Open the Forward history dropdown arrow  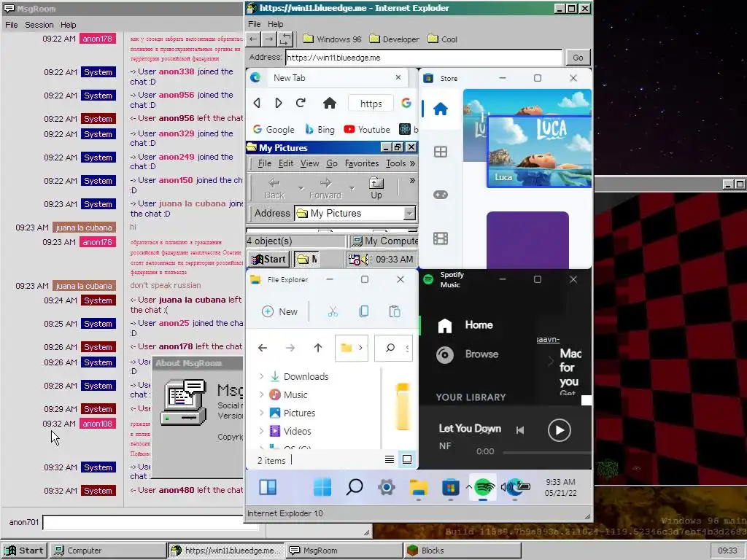click(352, 188)
